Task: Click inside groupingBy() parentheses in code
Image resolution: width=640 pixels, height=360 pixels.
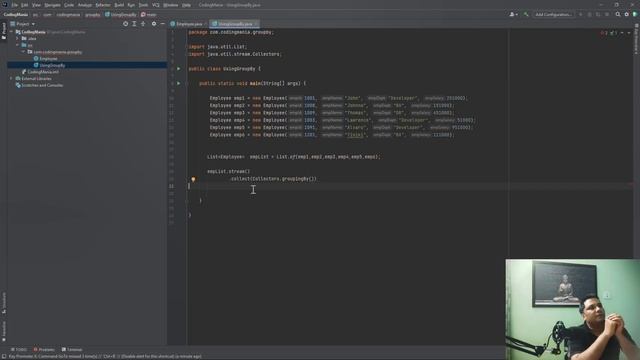Action: [x=312, y=179]
